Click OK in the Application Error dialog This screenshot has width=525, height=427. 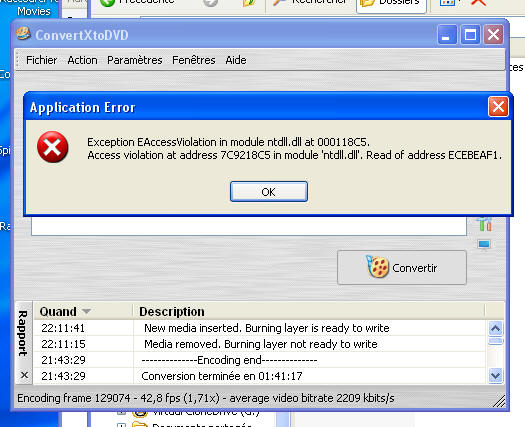(269, 192)
